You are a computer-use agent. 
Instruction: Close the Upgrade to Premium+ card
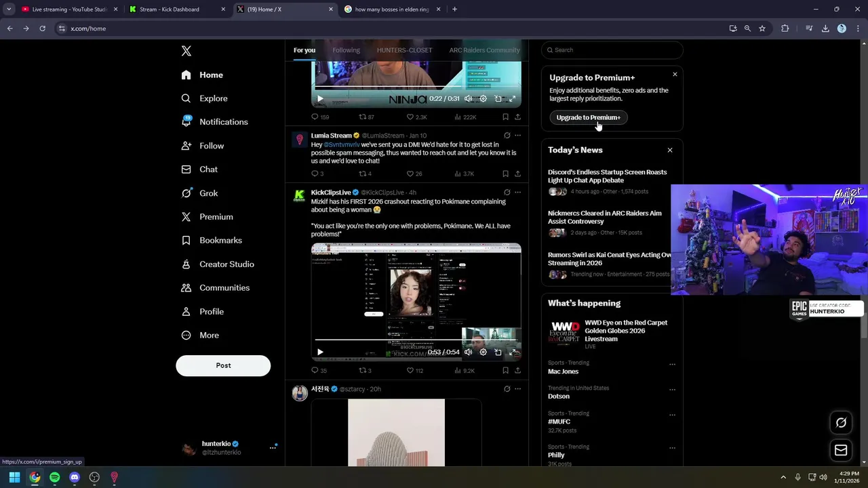675,74
